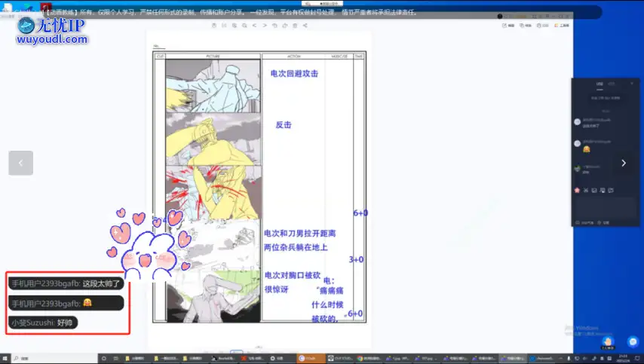The width and height of the screenshot is (644, 364).
Task: Open the taskbar settings gear app
Action: click(278, 358)
